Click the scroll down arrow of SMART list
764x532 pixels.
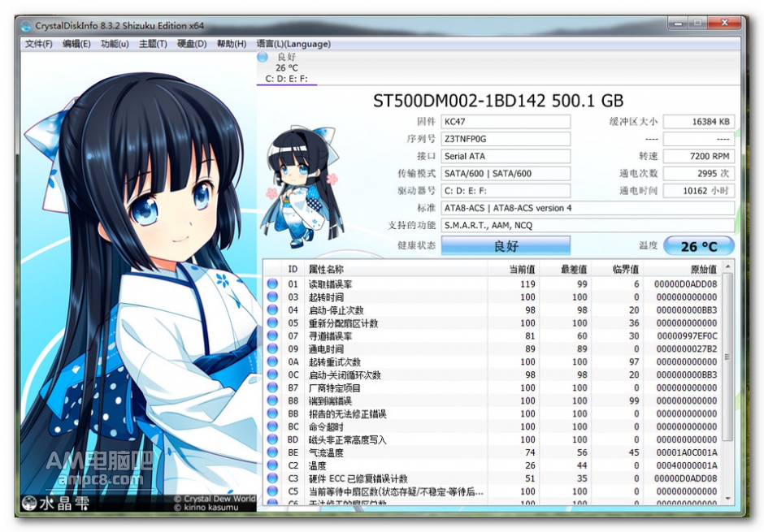[x=728, y=499]
